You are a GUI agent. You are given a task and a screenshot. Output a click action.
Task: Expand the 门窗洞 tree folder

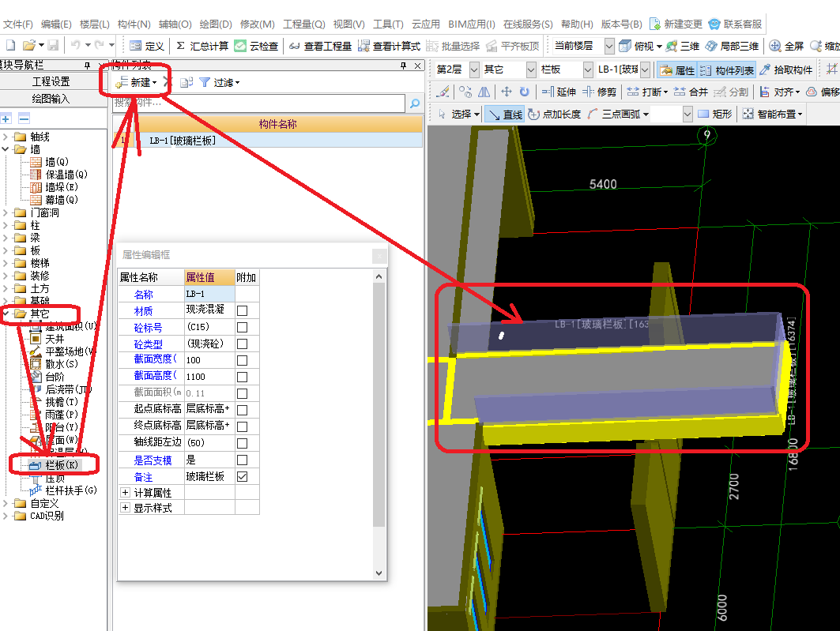[6, 212]
